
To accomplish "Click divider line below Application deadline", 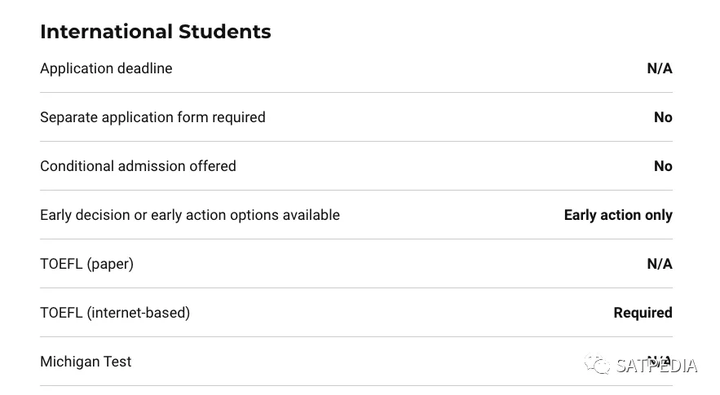I will pos(356,92).
